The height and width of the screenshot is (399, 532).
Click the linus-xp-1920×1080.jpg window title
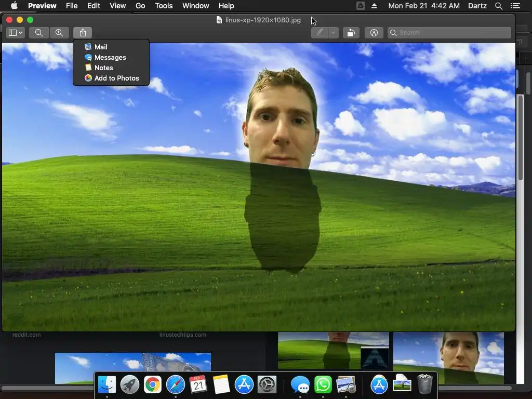tap(263, 20)
